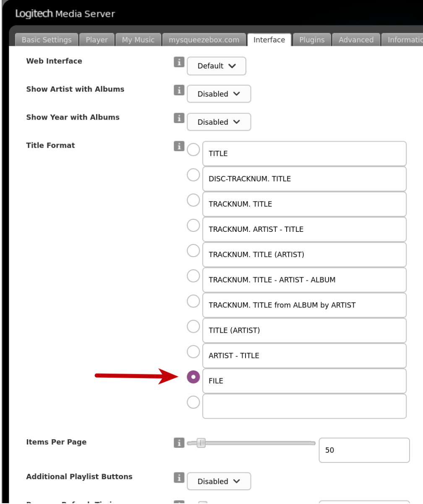Click the Items Per Page slider handle
Viewport: 423px width, 504px height.
pos(201,443)
